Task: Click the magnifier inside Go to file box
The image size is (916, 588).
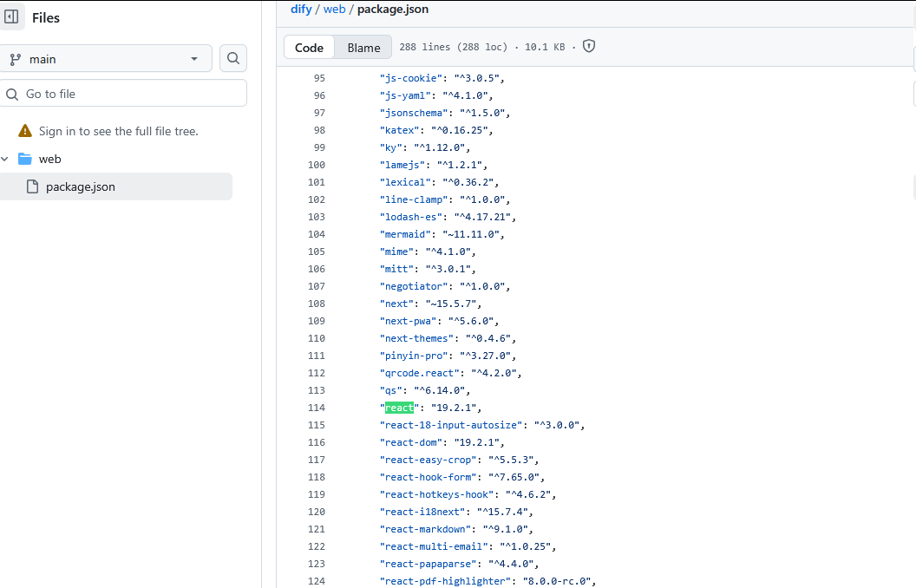Action: (x=12, y=93)
